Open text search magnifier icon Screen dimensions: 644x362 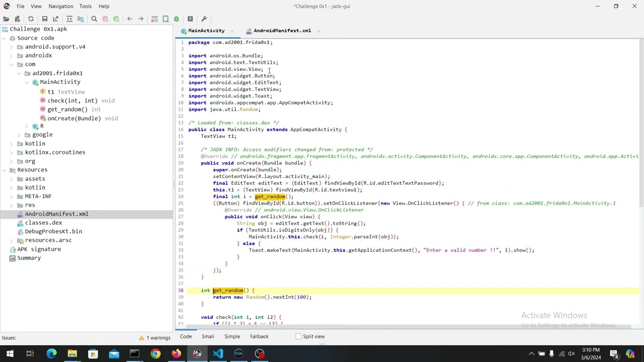pos(94,19)
